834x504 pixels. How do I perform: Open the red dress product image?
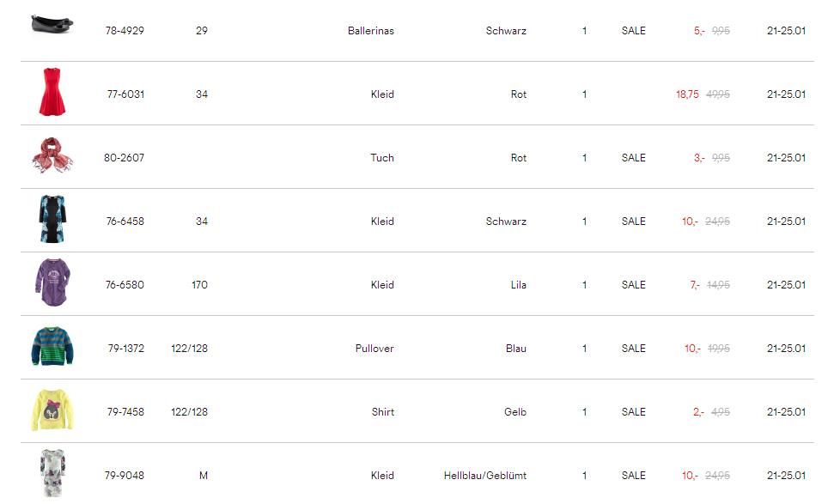(x=52, y=93)
